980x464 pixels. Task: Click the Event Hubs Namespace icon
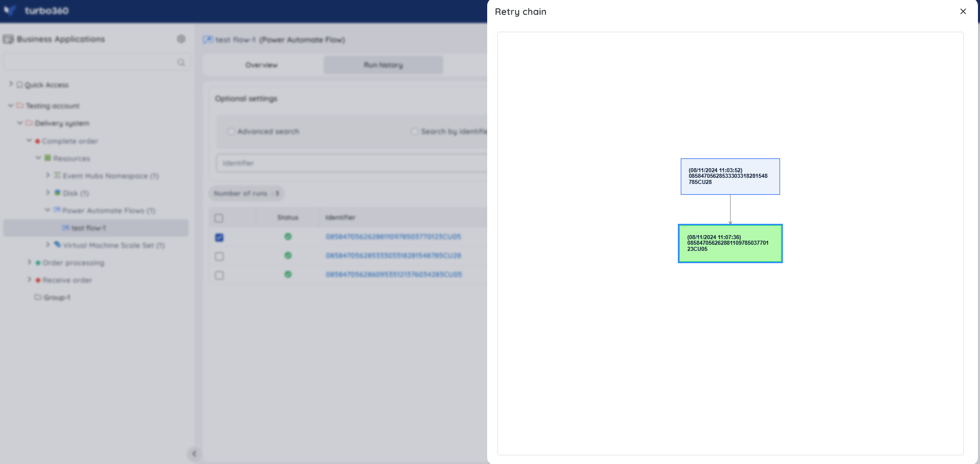(x=57, y=175)
